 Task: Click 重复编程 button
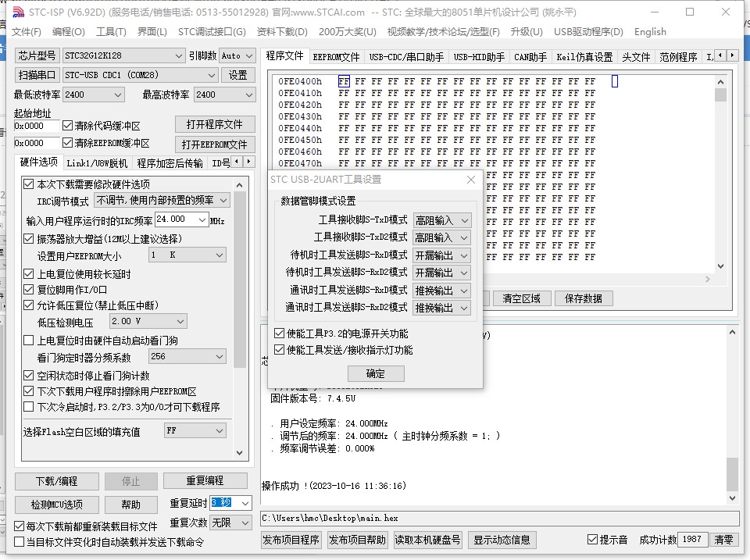(205, 480)
